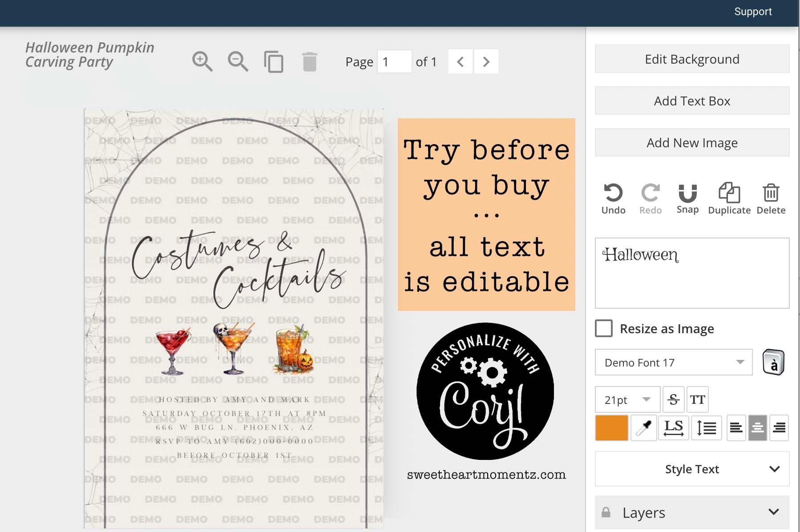
Task: Select the Zoom Out magnifier tool
Action: [238, 61]
